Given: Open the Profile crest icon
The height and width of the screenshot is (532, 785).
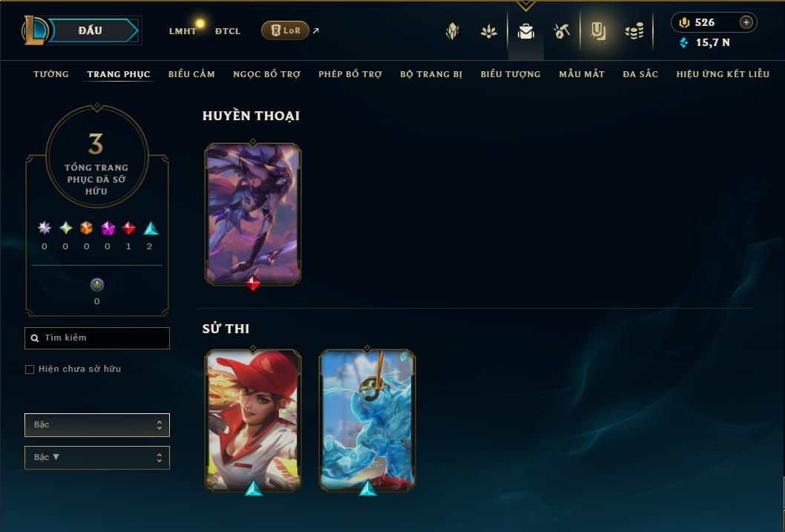Looking at the screenshot, I should coord(452,31).
